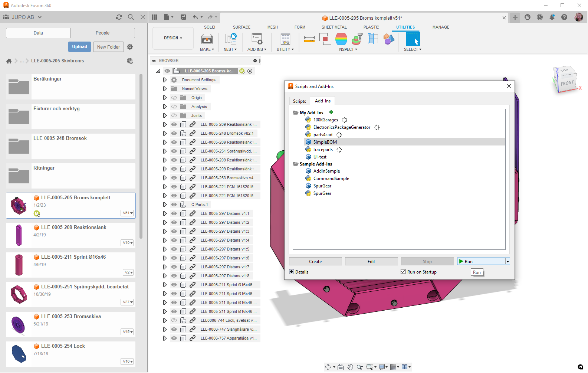This screenshot has height=373, width=588.
Task: Click the Nest toolbar icon
Action: 230,39
